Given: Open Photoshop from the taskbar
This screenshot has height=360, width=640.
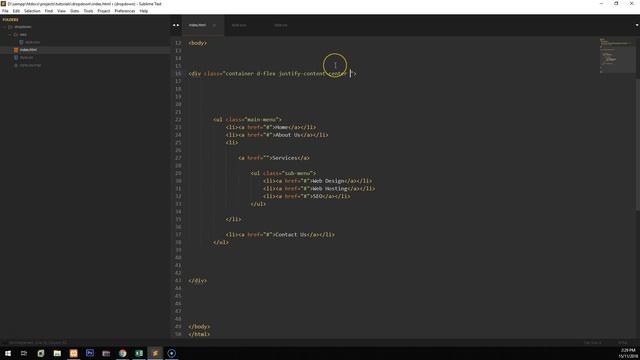Looking at the screenshot, I should click(x=90, y=353).
